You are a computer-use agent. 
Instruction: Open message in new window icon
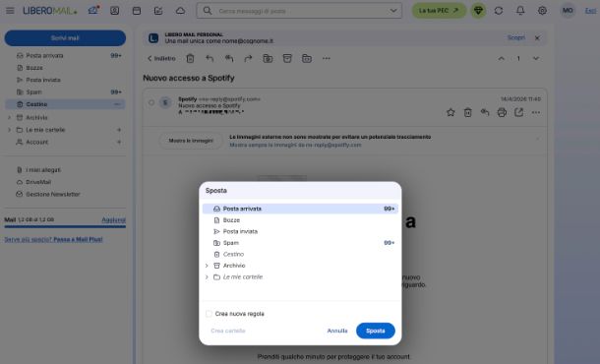click(x=518, y=112)
